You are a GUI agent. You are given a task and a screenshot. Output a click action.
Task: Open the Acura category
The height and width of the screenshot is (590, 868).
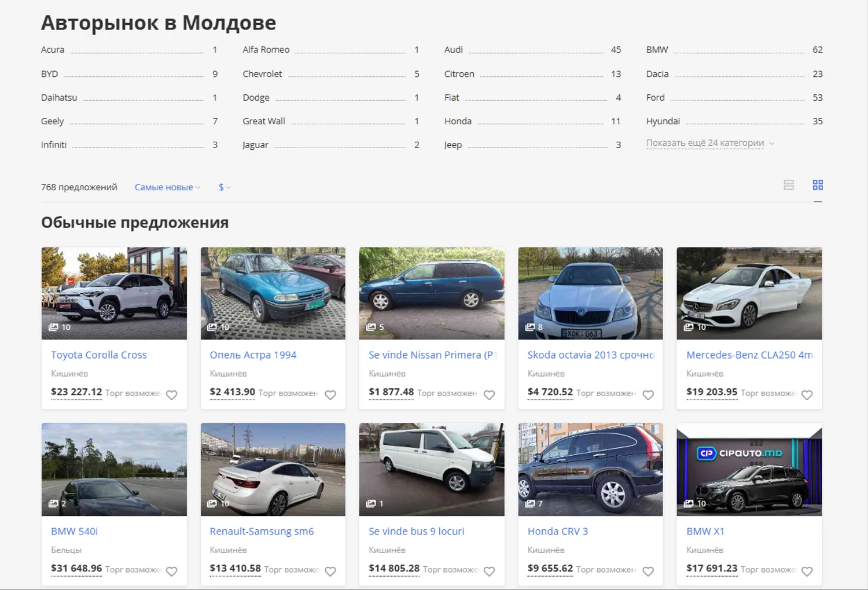[x=53, y=50]
